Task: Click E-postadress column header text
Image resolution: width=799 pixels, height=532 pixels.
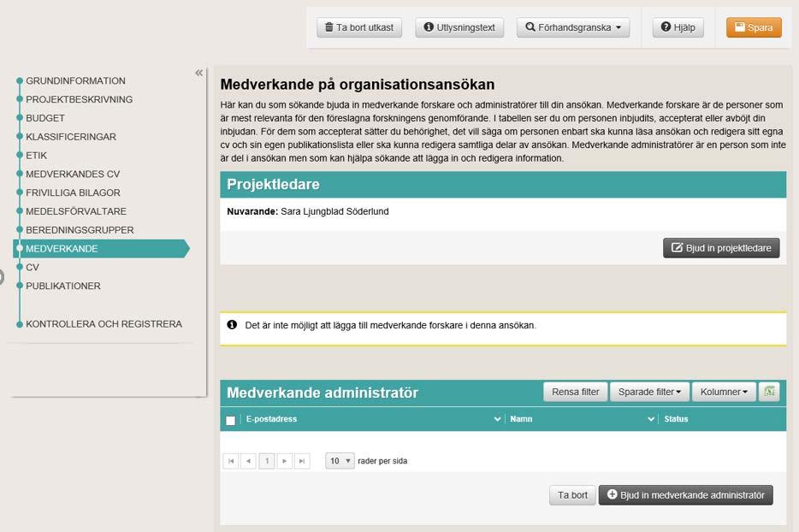Action: 271,419
